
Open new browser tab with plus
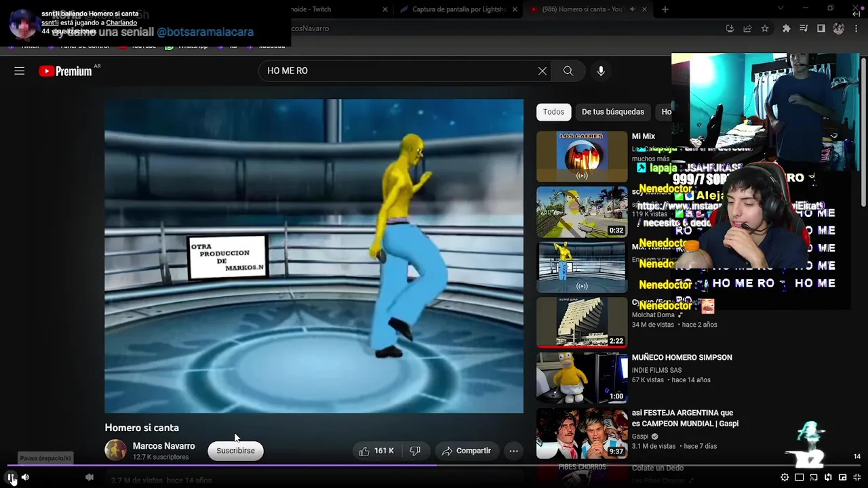665,9
